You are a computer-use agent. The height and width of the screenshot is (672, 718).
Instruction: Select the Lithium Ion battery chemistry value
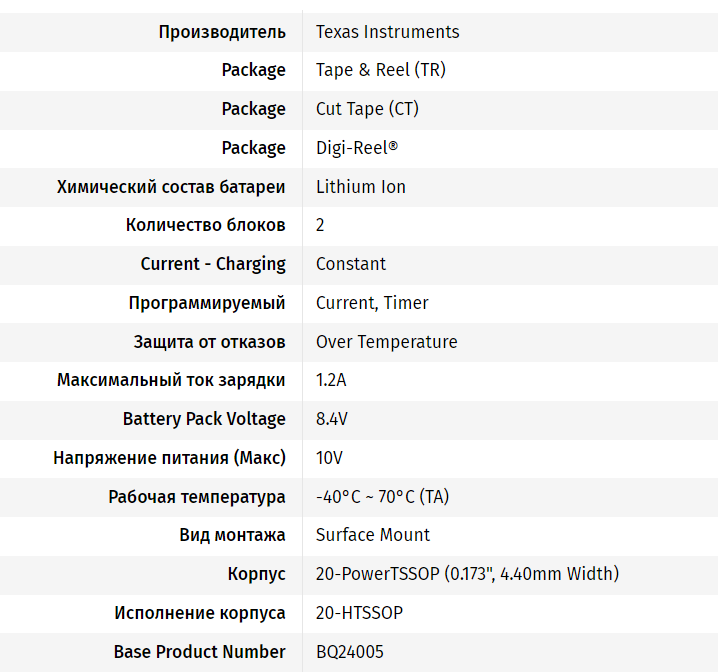[360, 187]
